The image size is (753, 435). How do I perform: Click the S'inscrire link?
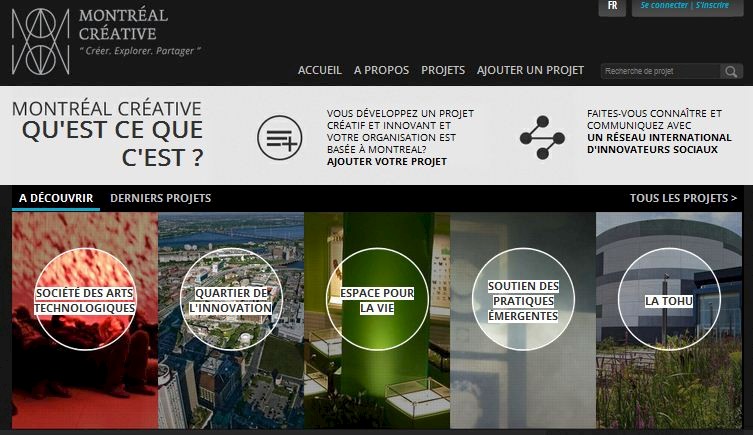(712, 5)
